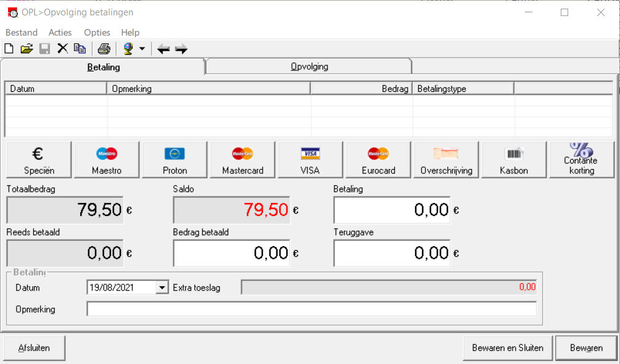The height and width of the screenshot is (364, 620).
Task: Select Overschrijving bank transfer payment
Action: tap(446, 160)
